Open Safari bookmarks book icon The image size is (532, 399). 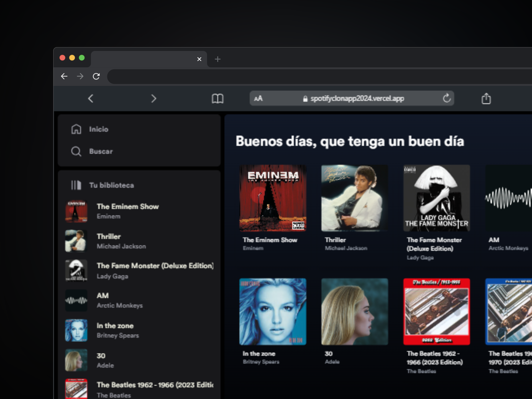pyautogui.click(x=218, y=98)
